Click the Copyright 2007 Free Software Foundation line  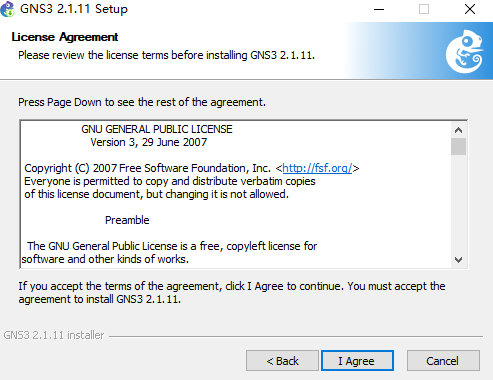pyautogui.click(x=192, y=168)
